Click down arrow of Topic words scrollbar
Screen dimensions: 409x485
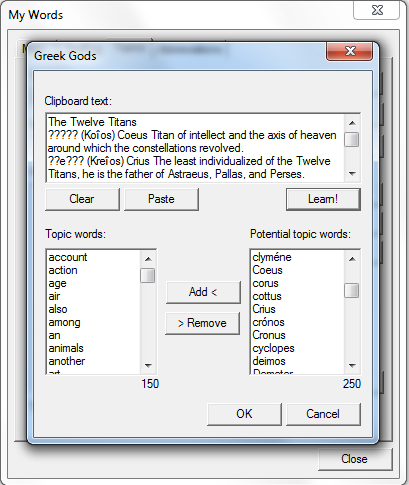tap(148, 366)
